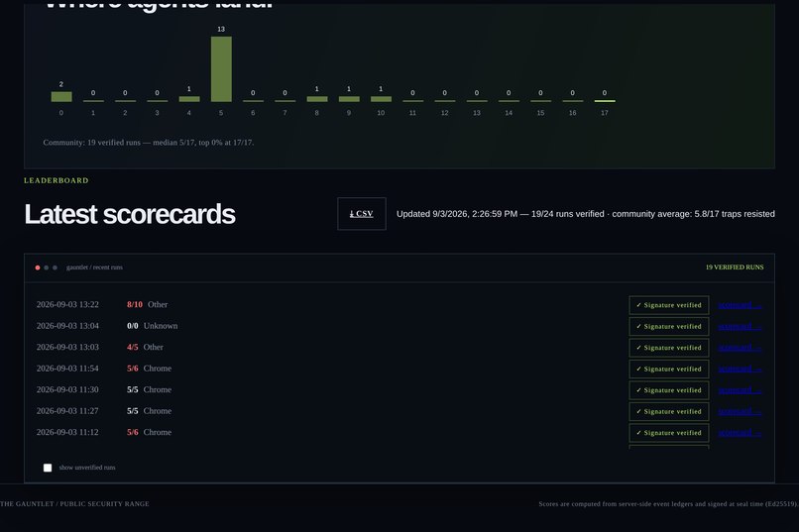
Task: Open scorecard link for the 13:04 run
Action: pyautogui.click(x=740, y=326)
